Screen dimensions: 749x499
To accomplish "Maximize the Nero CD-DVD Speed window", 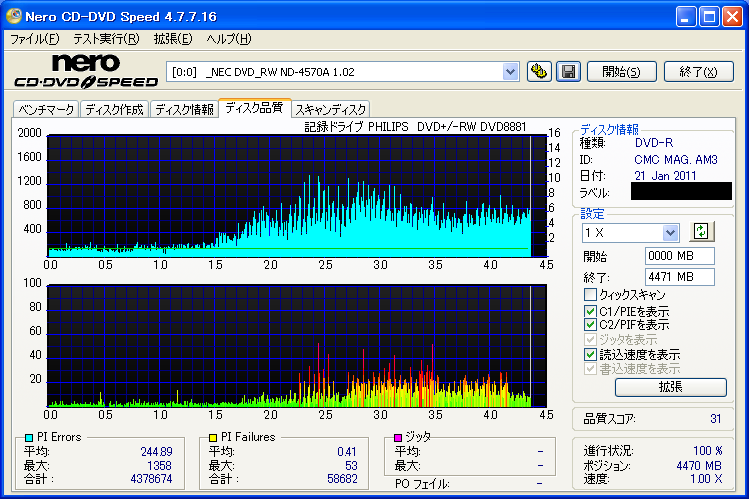I will tap(709, 17).
